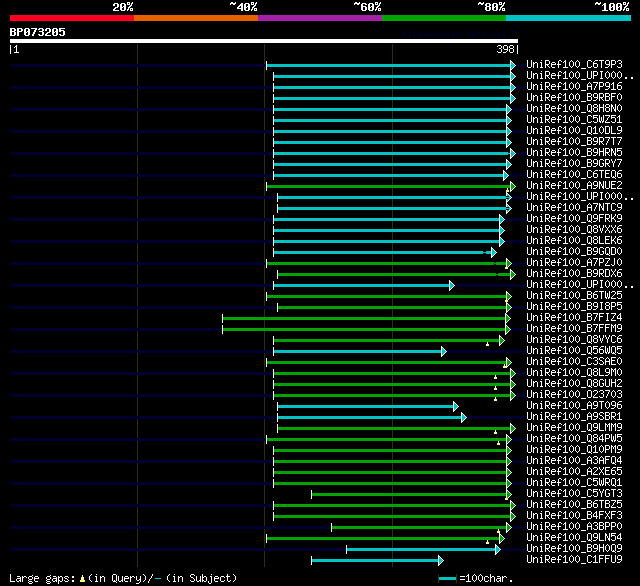Open hit UniRef100_Q9LN54
The width and height of the screenshot is (640, 586).
tap(574, 538)
